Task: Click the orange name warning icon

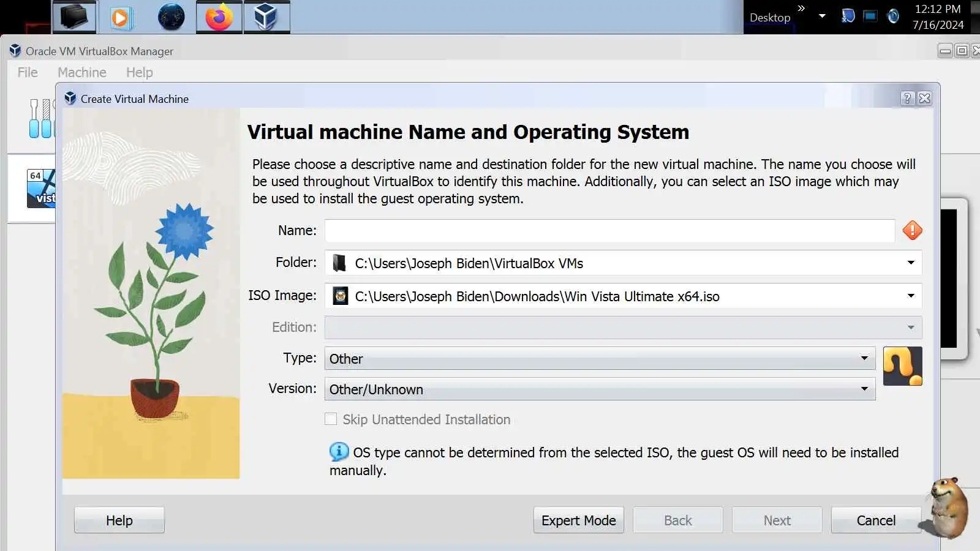Action: [912, 230]
